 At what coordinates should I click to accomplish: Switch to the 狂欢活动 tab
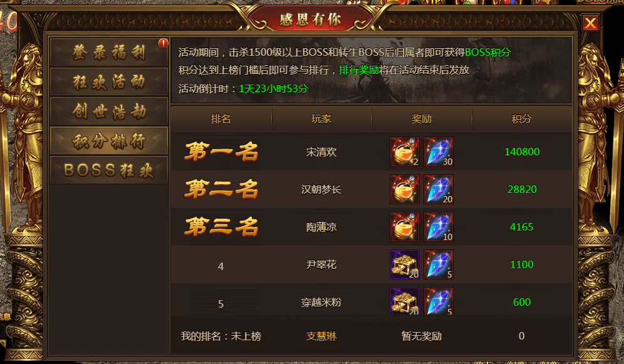coord(109,81)
